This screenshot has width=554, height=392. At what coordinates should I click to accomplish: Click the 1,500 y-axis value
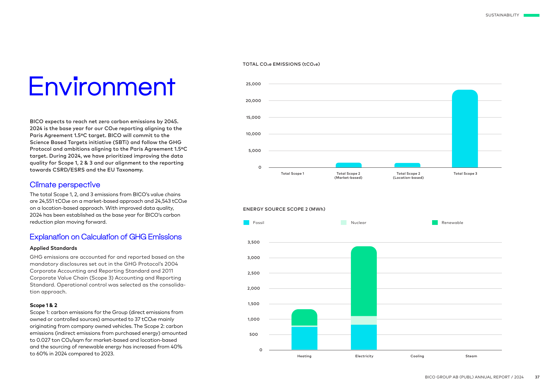tap(254, 304)
